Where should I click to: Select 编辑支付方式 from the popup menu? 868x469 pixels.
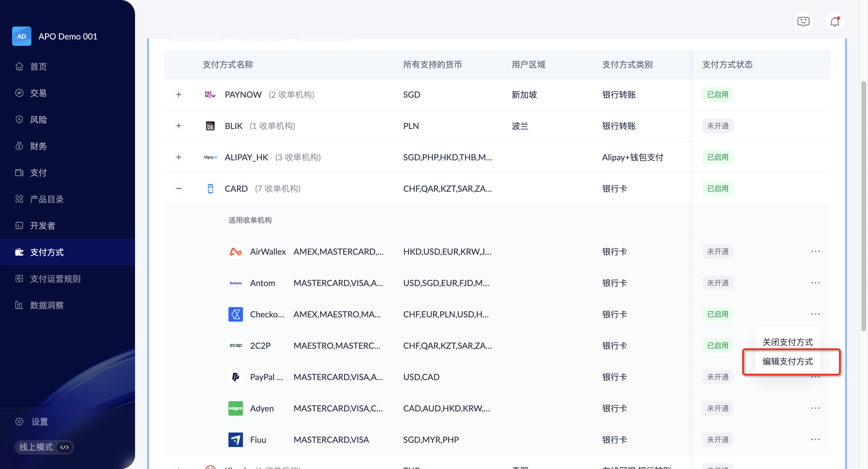pos(788,361)
